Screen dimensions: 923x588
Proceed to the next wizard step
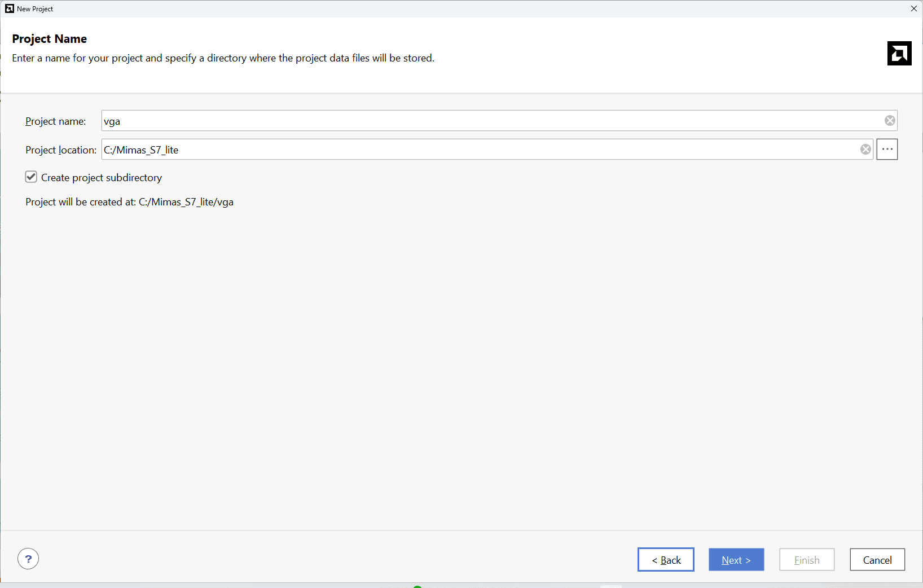pyautogui.click(x=736, y=560)
